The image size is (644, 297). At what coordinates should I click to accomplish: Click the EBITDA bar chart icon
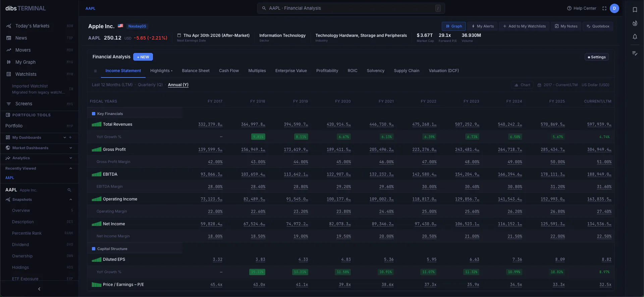coord(97,174)
